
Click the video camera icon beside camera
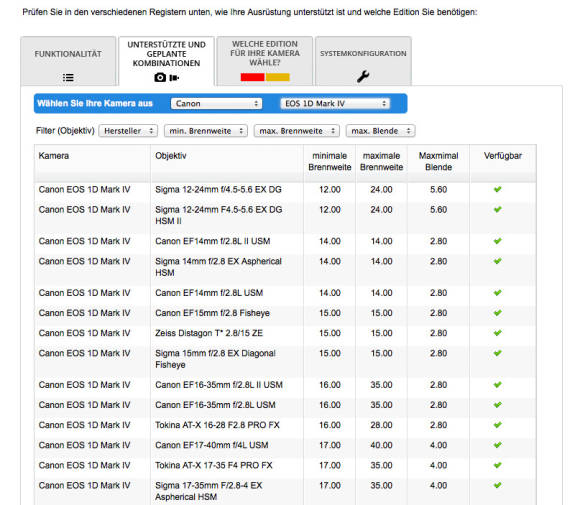point(174,78)
